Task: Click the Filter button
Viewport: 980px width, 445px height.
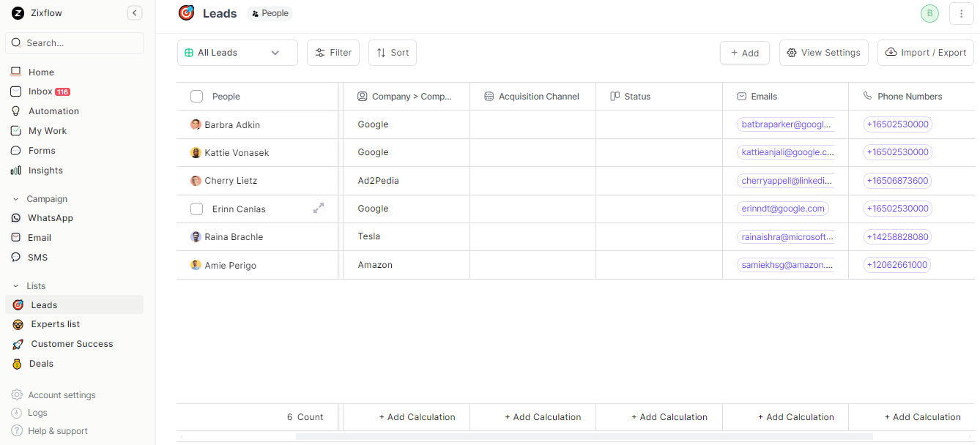Action: [333, 53]
